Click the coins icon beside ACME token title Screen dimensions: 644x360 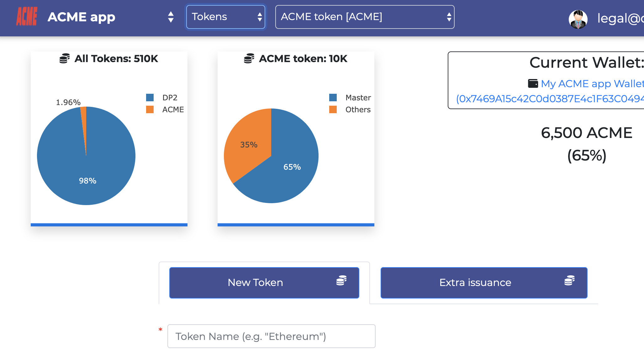click(x=249, y=59)
